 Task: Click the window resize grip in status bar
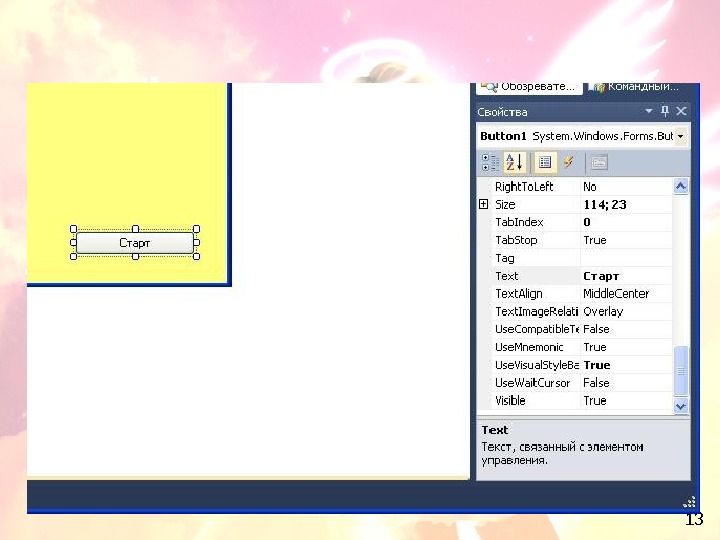click(689, 502)
